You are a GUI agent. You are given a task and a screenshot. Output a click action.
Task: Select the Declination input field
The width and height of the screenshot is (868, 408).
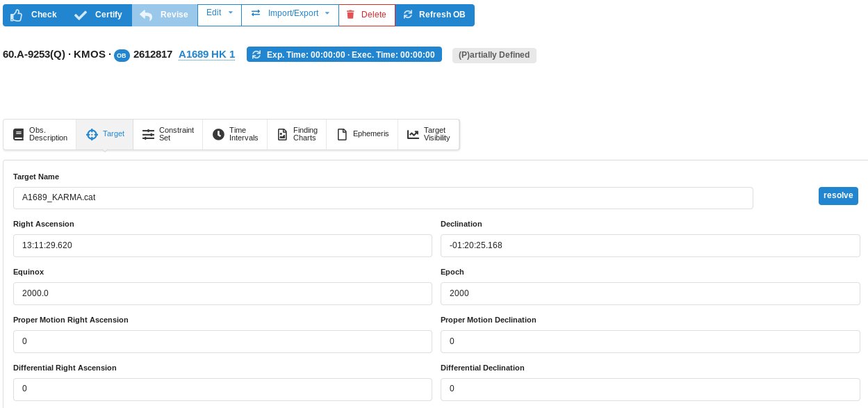tap(650, 245)
